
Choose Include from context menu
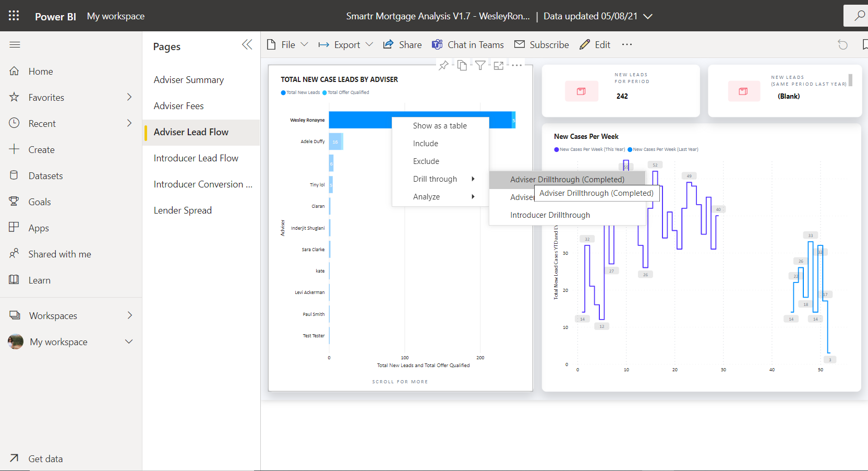[440, 144]
